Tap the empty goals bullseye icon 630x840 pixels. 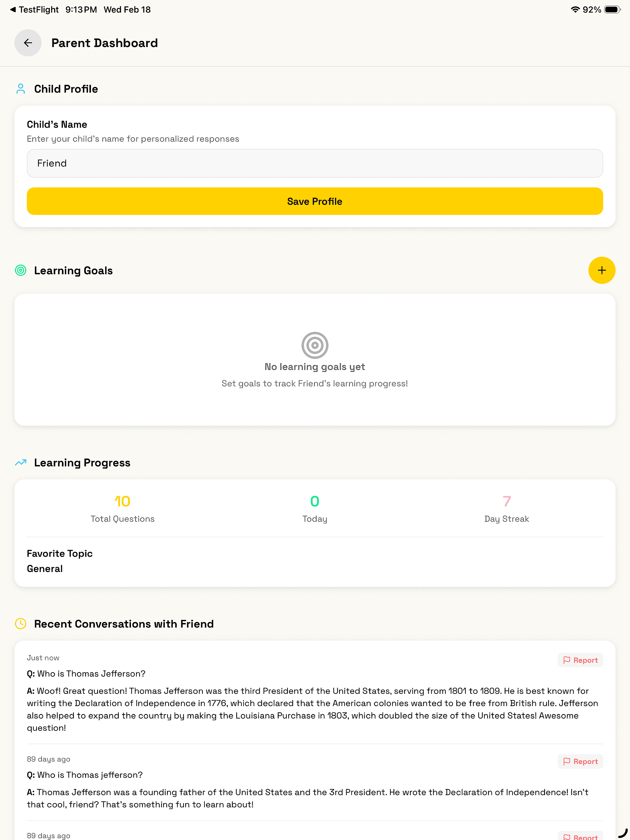[x=315, y=345]
